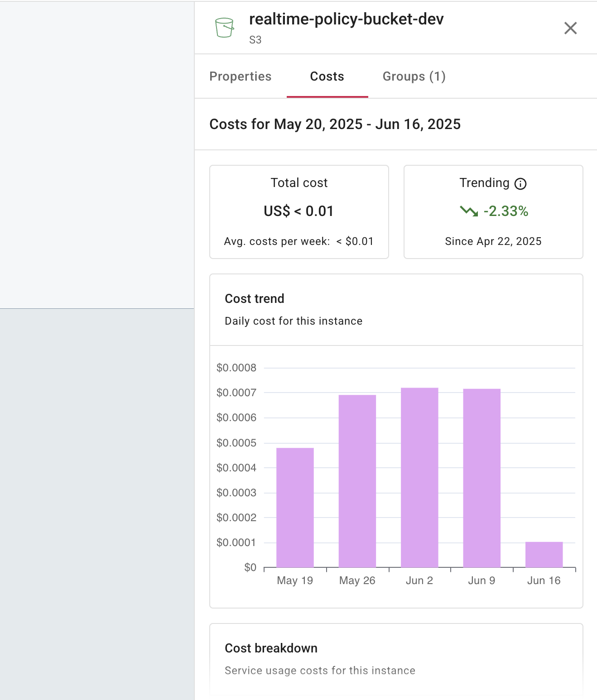The height and width of the screenshot is (700, 597).
Task: Click the Total cost card
Action: click(x=299, y=211)
